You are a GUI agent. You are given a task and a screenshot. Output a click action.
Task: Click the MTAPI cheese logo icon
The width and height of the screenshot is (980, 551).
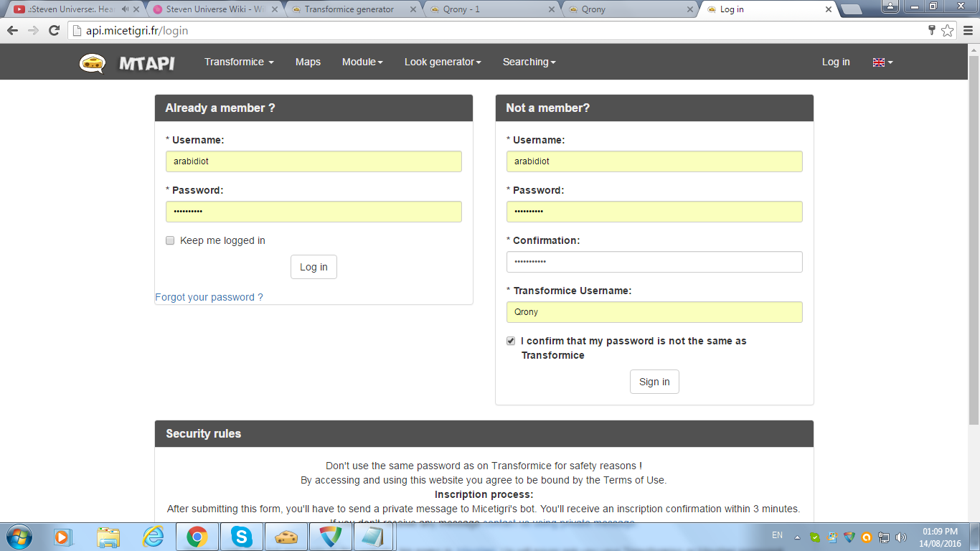[x=92, y=63]
